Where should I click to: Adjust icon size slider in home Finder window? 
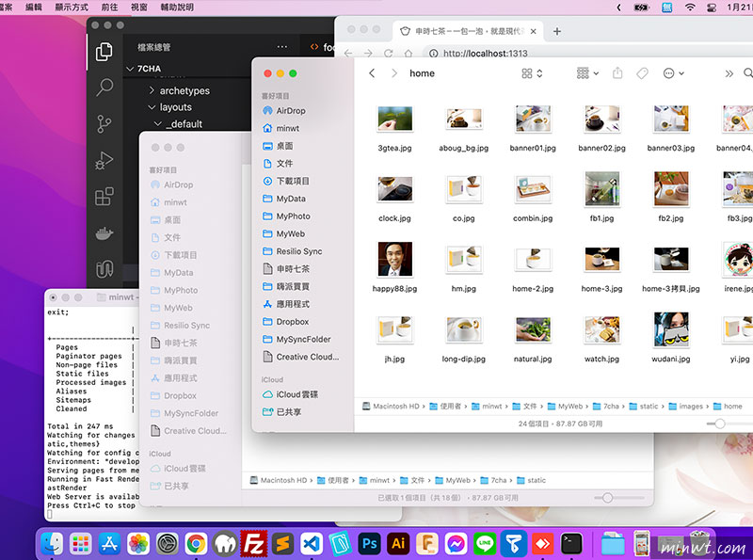coord(719,424)
